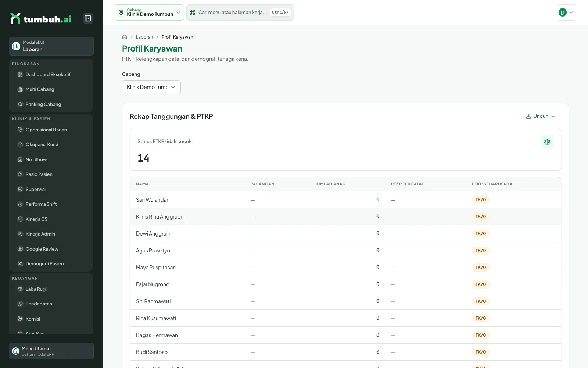The height and width of the screenshot is (368, 588).
Task: Click the tumbuh.ai logo
Action: [x=41, y=18]
